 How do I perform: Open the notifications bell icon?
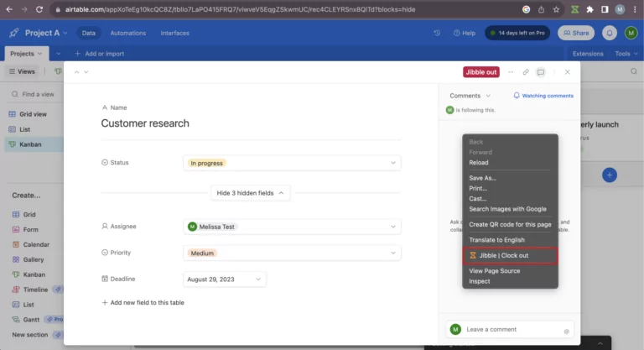[x=610, y=33]
